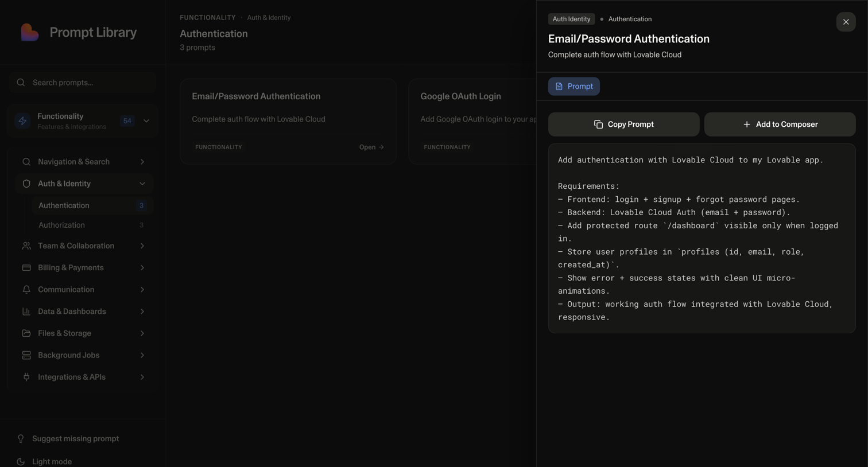Click the lightbulb icon beside Suggest missing prompt
The width and height of the screenshot is (868, 467).
(x=21, y=439)
